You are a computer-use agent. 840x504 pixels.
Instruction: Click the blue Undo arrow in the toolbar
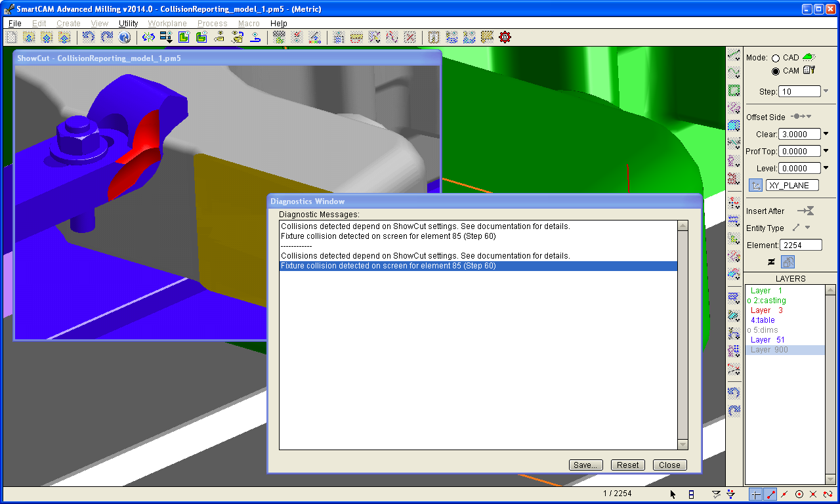[89, 37]
